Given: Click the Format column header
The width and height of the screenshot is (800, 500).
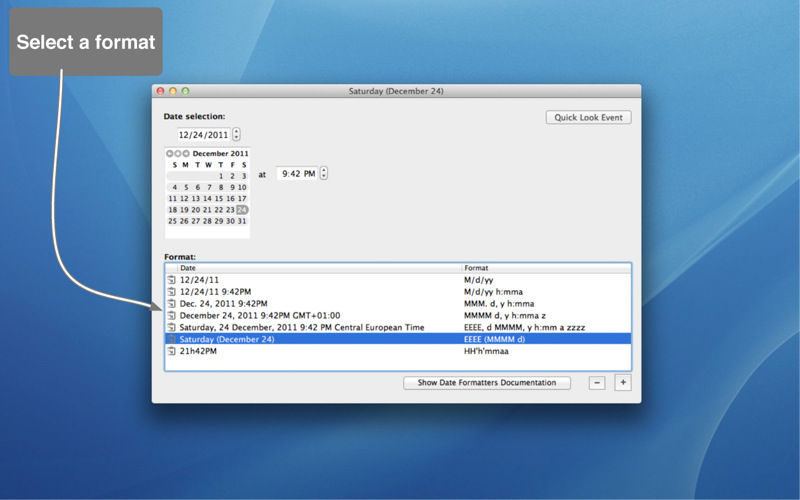Looking at the screenshot, I should coord(546,268).
